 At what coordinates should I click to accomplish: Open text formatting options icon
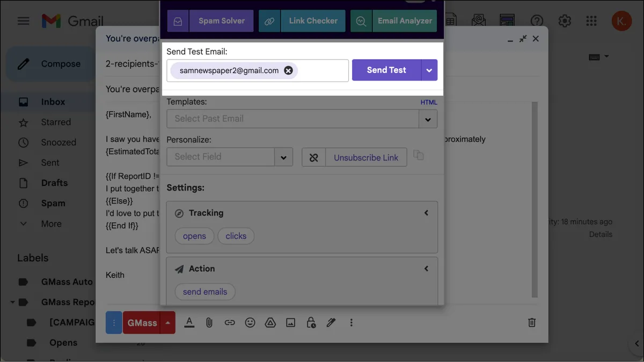tap(189, 322)
